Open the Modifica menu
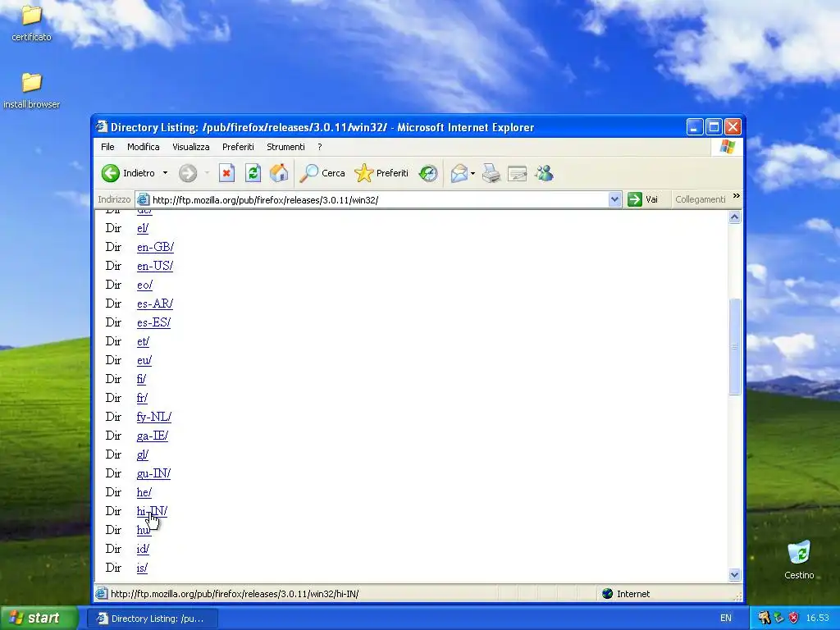840x630 pixels. coord(143,147)
